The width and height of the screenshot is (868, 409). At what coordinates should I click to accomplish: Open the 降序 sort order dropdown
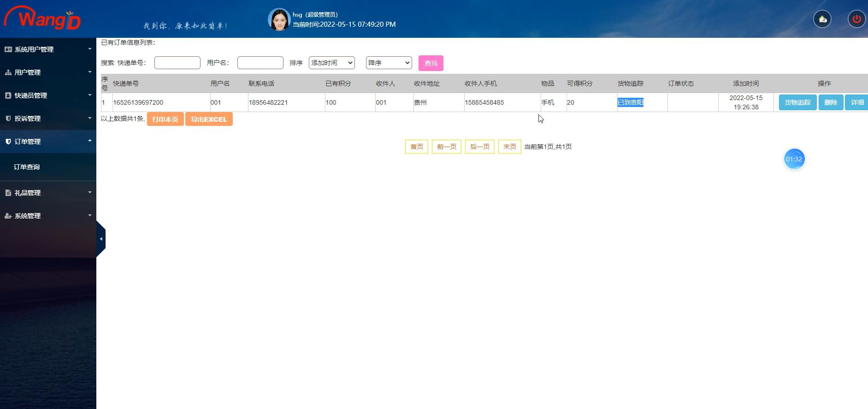[x=389, y=63]
